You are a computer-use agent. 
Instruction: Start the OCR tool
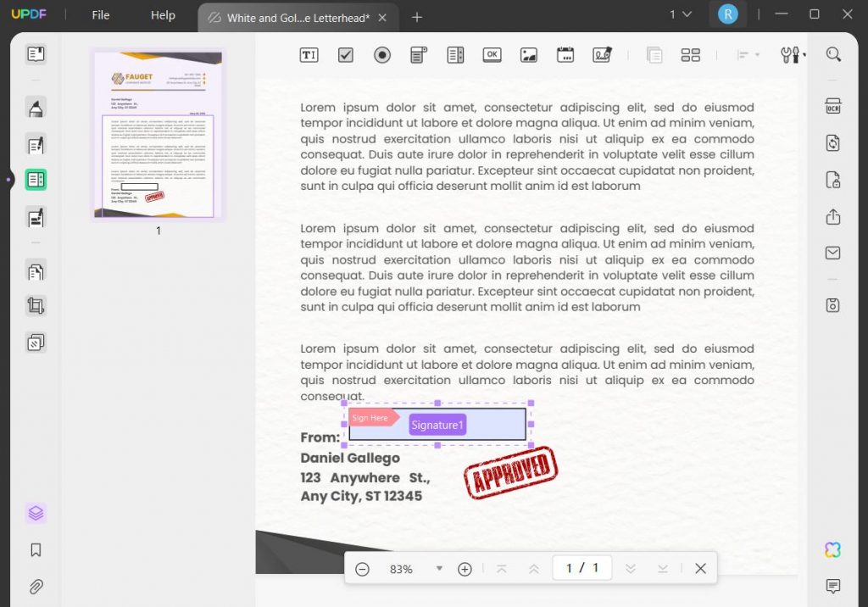tap(833, 105)
